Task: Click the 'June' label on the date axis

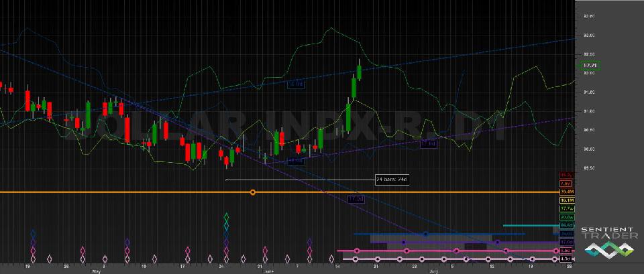Action: click(269, 271)
